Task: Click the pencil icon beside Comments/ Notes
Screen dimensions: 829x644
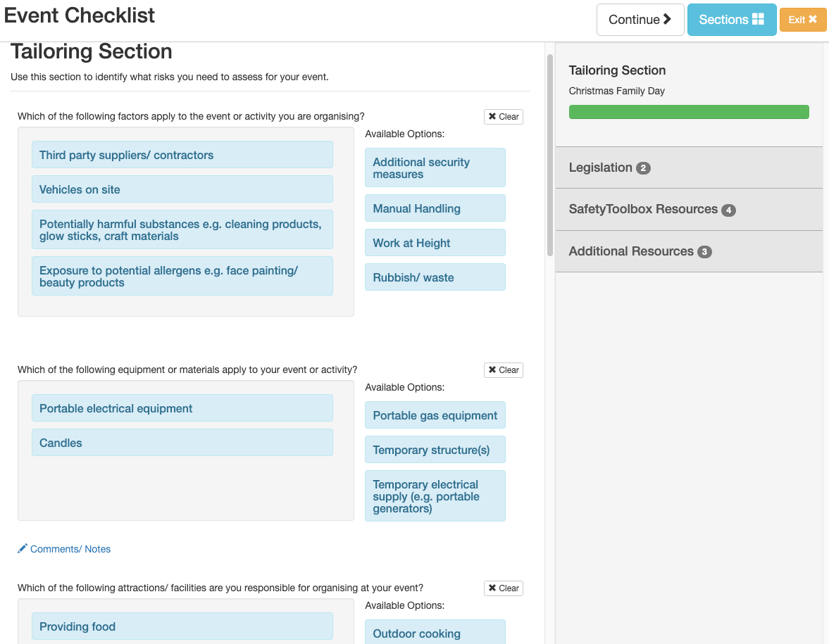Action: (23, 548)
